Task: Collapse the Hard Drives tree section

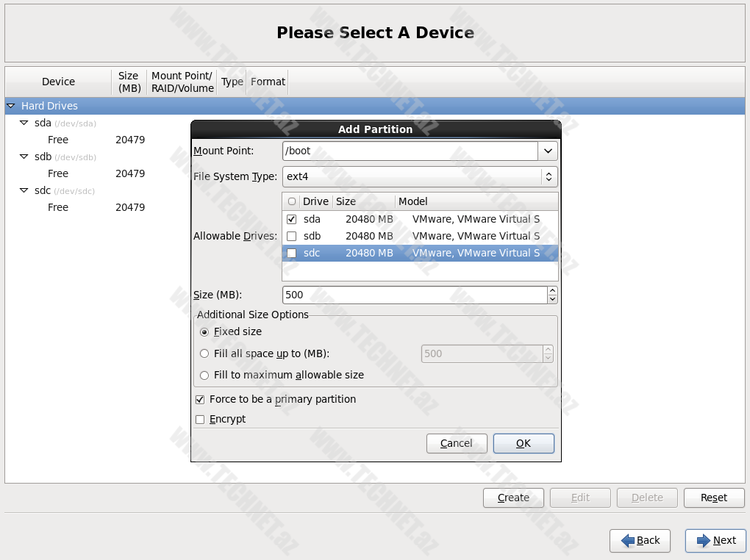Action: click(x=11, y=106)
